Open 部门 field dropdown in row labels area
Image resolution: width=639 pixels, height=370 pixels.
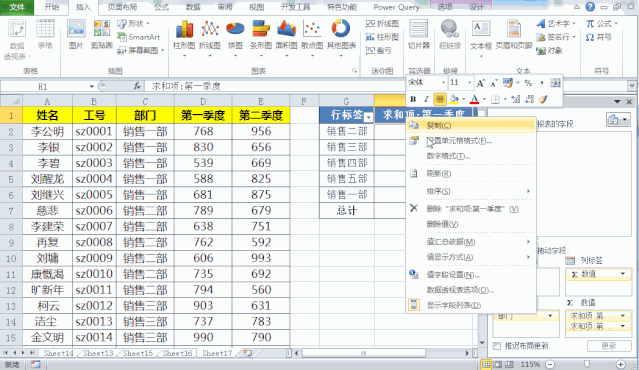(550, 316)
